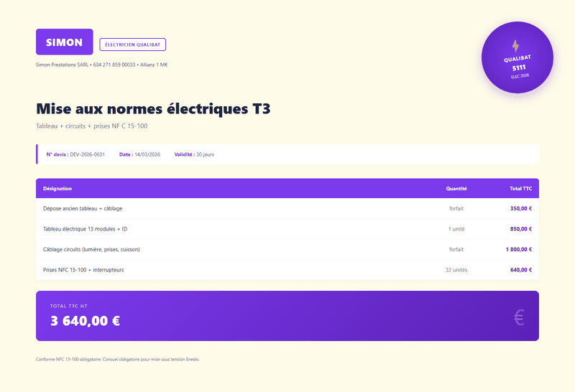Image resolution: width=575 pixels, height=392 pixels.
Task: Select row Câblage circuits (lumière, prises, cuisson)
Action: point(287,250)
